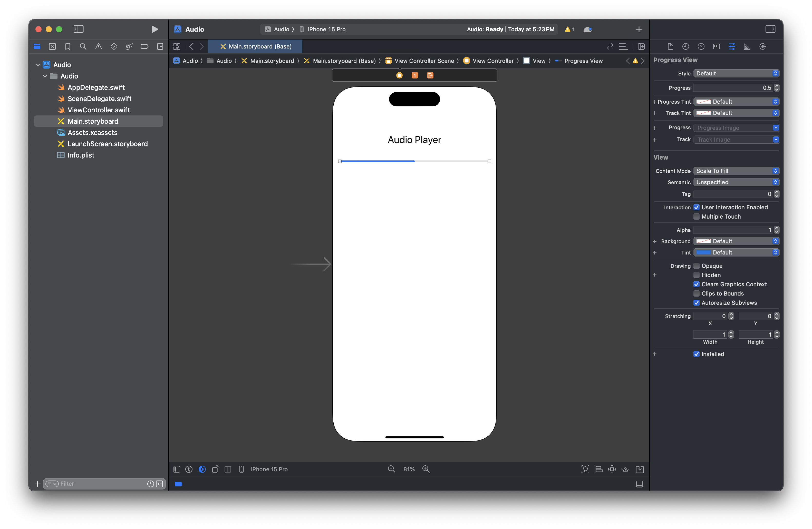Enable the Multiple Touch checkbox

click(696, 217)
